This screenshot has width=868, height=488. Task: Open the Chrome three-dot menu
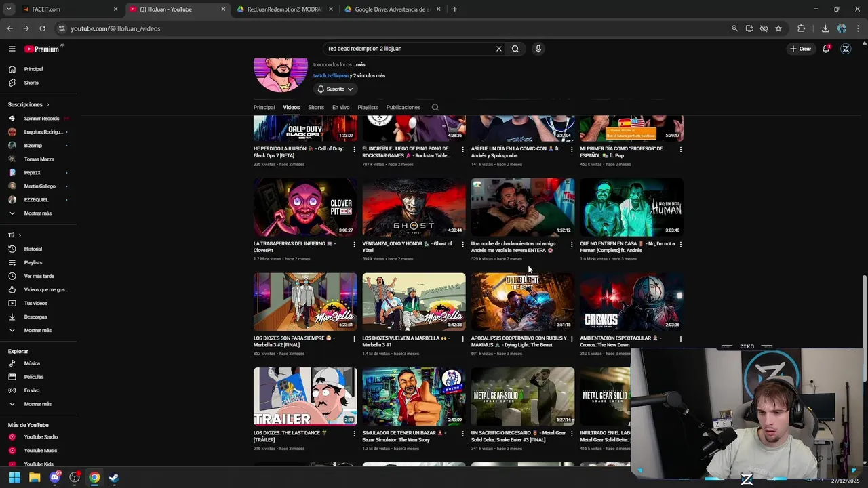(859, 28)
